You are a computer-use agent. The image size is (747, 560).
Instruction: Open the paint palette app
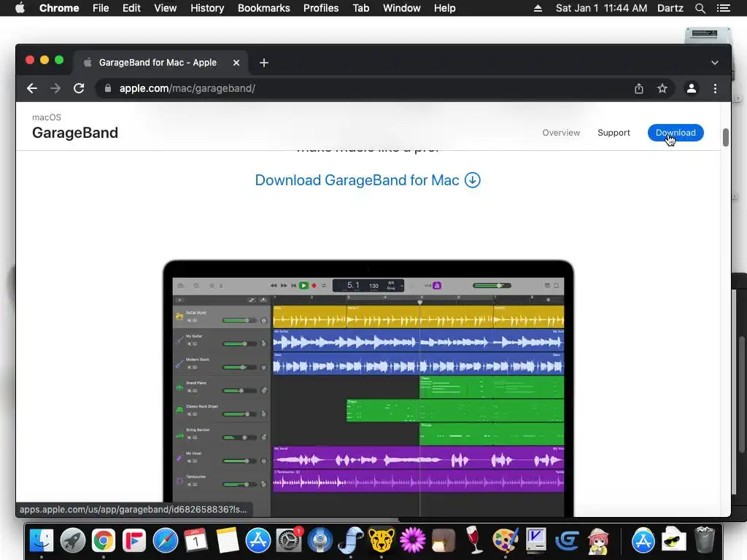pyautogui.click(x=505, y=540)
